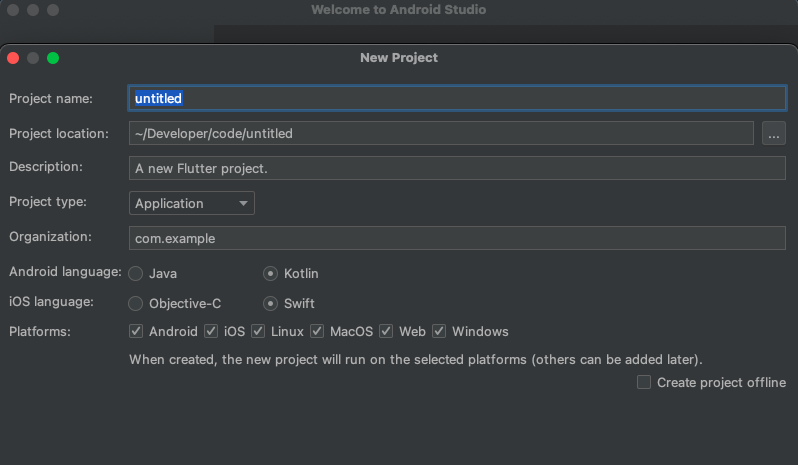798x465 pixels.
Task: Click the Organization field showing com.example
Action: click(457, 238)
